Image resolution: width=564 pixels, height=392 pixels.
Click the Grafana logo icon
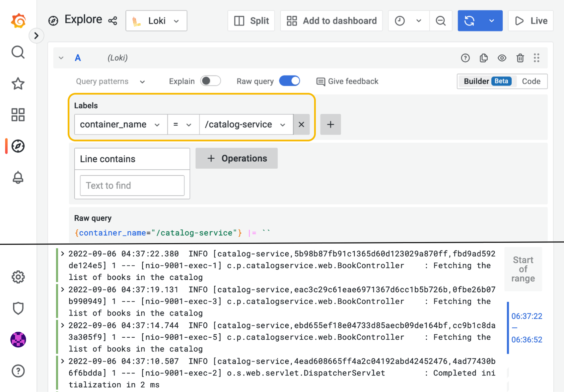tap(18, 21)
